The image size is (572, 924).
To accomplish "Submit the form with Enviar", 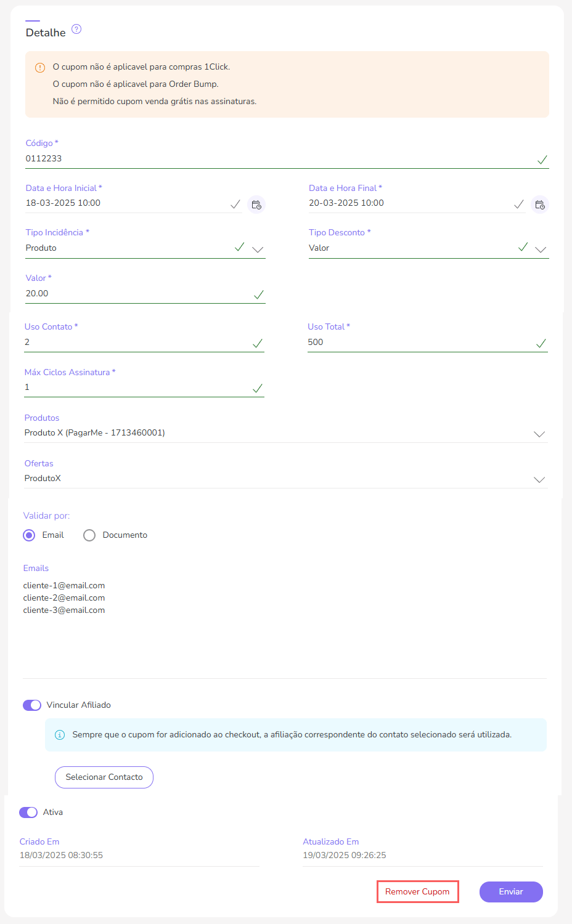I will tap(511, 892).
